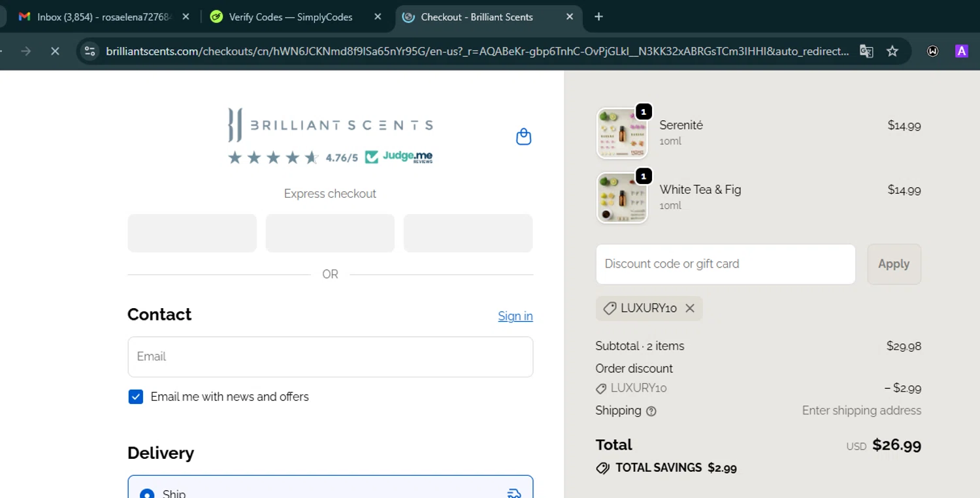Click the Express checkout heading

click(330, 194)
